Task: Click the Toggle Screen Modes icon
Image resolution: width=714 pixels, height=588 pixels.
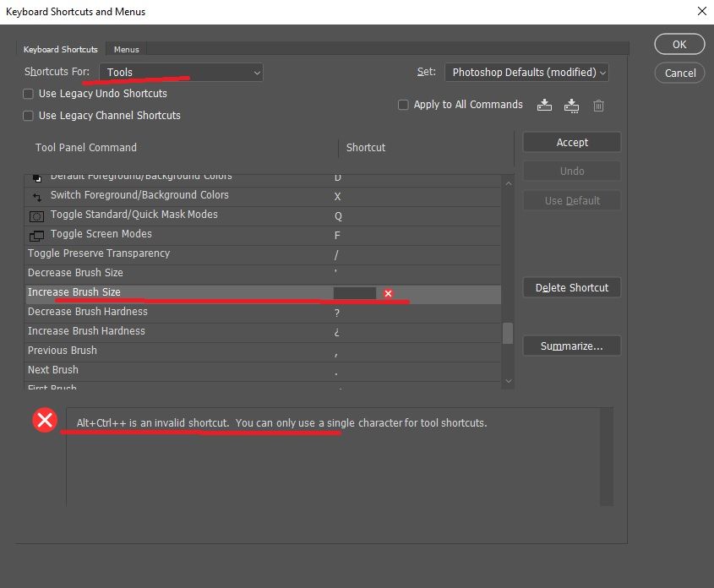Action: point(35,235)
